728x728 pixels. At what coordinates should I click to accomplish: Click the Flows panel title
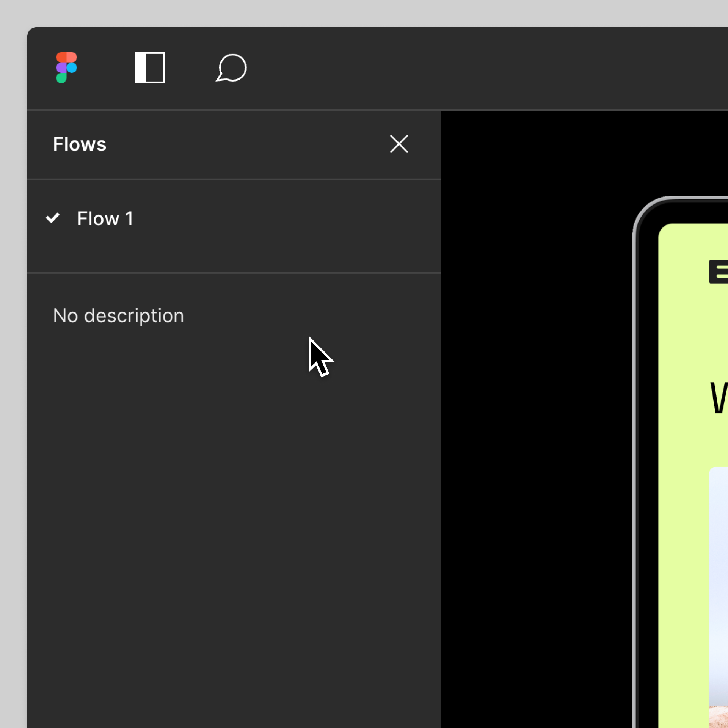click(80, 144)
